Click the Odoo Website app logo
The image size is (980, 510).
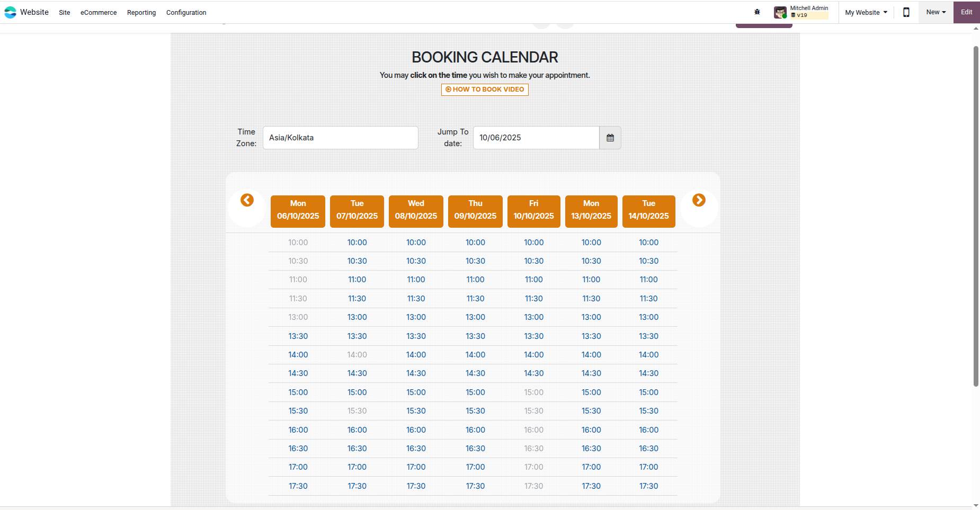point(10,12)
